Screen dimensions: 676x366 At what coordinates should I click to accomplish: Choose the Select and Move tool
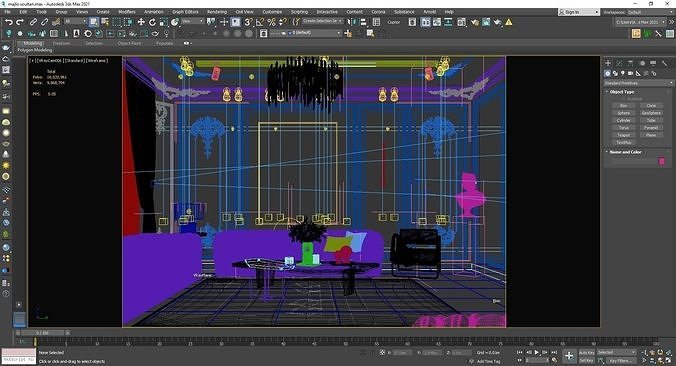point(141,22)
